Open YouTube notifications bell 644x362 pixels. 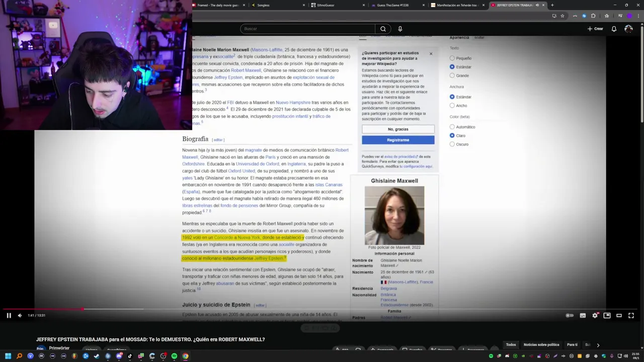pos(614,29)
